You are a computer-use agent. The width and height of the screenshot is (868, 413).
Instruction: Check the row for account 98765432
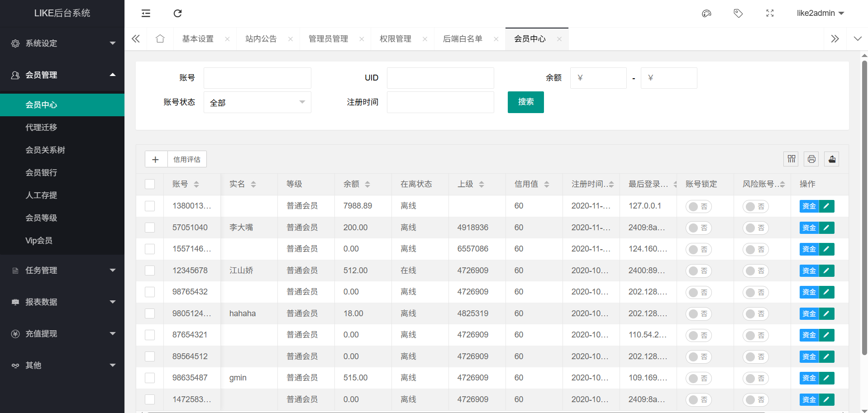coord(150,292)
